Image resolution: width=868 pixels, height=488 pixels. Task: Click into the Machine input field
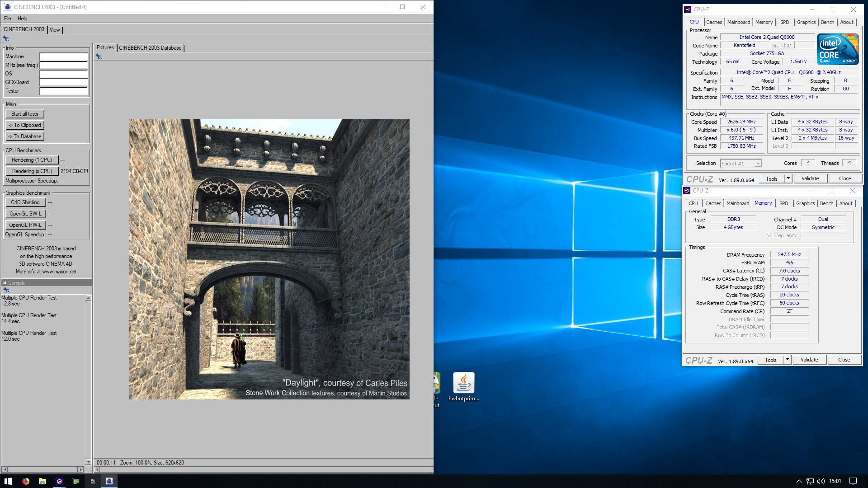pyautogui.click(x=64, y=56)
